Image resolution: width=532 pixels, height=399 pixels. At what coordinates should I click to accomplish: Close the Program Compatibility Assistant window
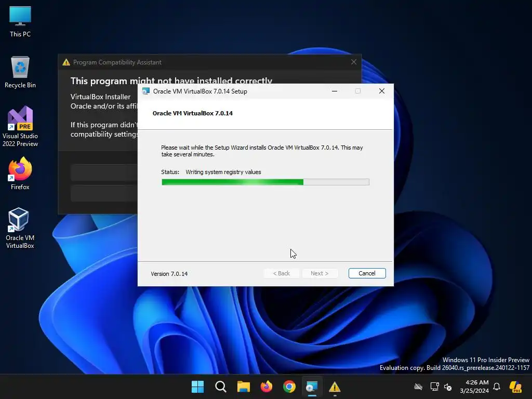tap(354, 62)
